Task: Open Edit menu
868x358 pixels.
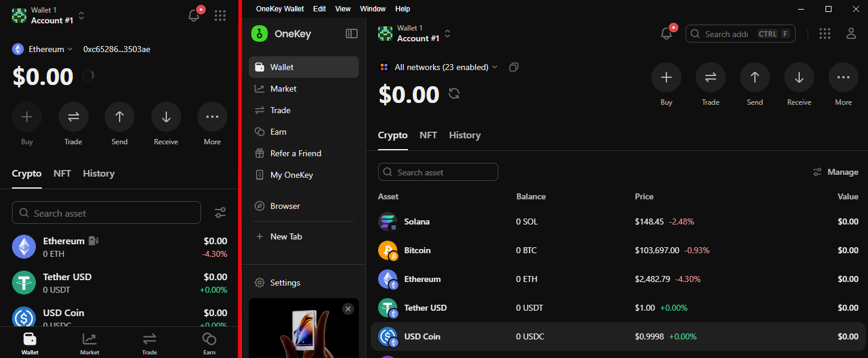Action: (319, 9)
